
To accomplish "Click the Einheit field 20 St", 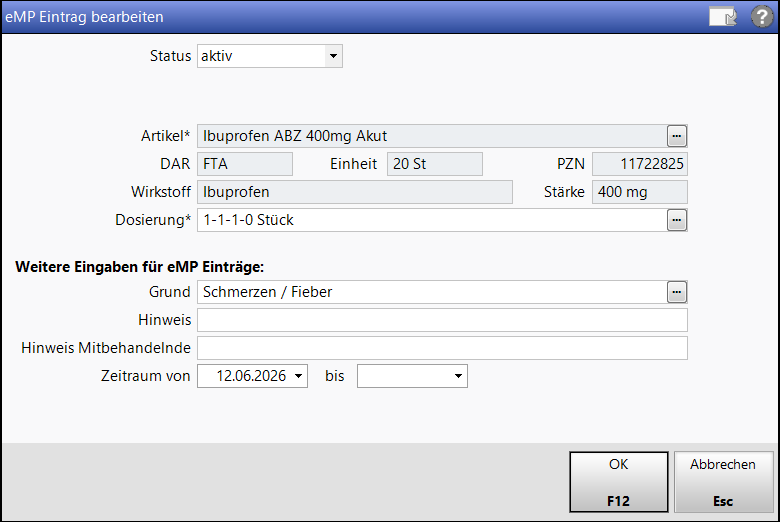I will (x=435, y=164).
